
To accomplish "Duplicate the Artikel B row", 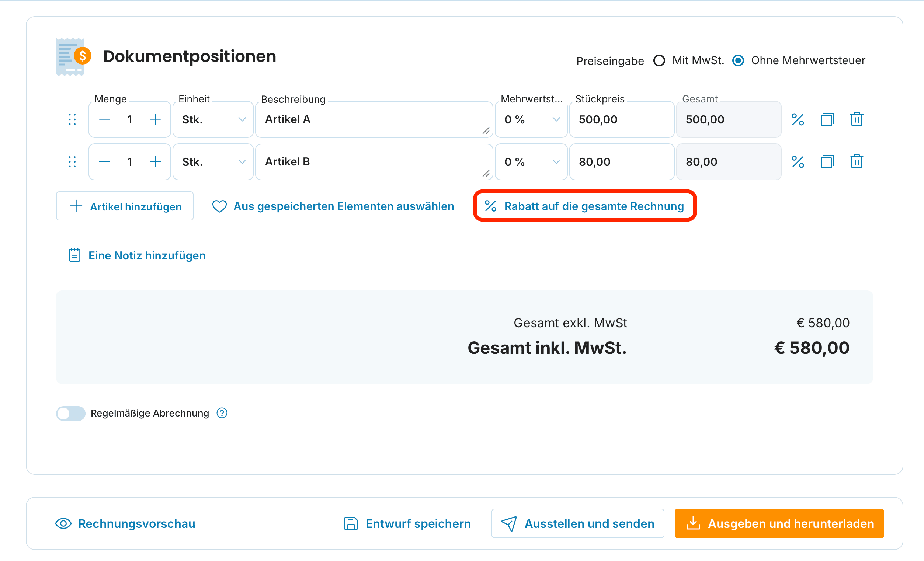I will 827,162.
